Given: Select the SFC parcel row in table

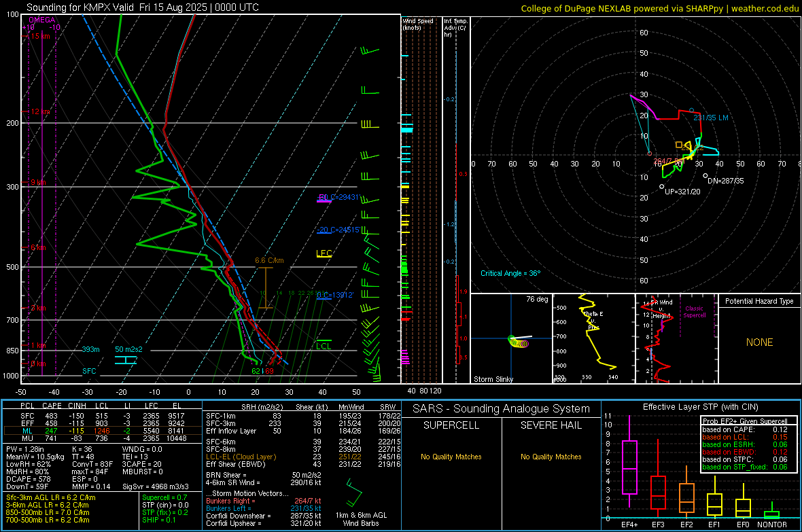Looking at the screenshot, I should (103, 416).
